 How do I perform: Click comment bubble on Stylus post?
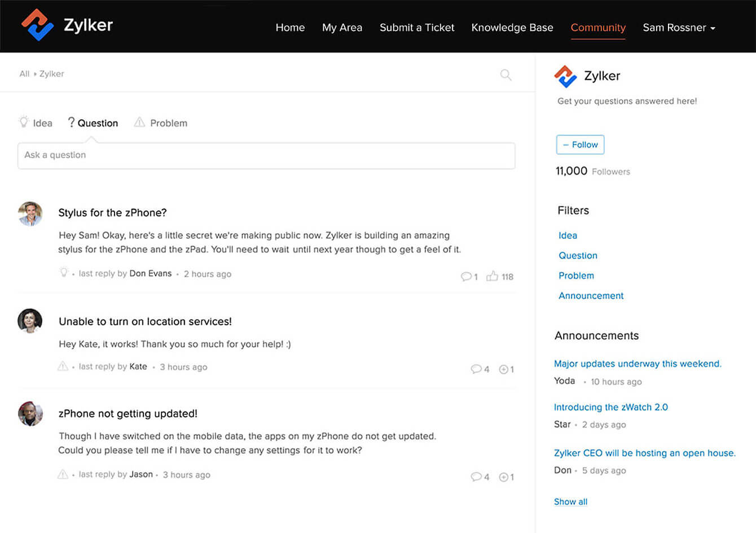466,277
